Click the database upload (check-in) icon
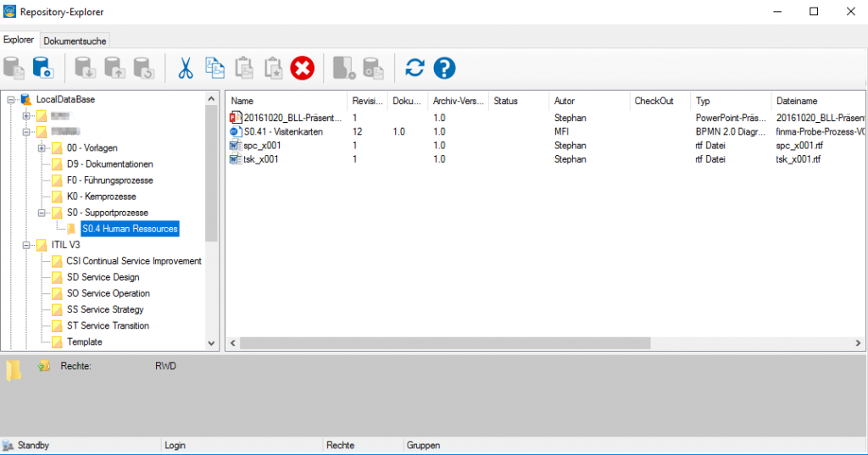The height and width of the screenshot is (455, 868). pyautogui.click(x=114, y=68)
